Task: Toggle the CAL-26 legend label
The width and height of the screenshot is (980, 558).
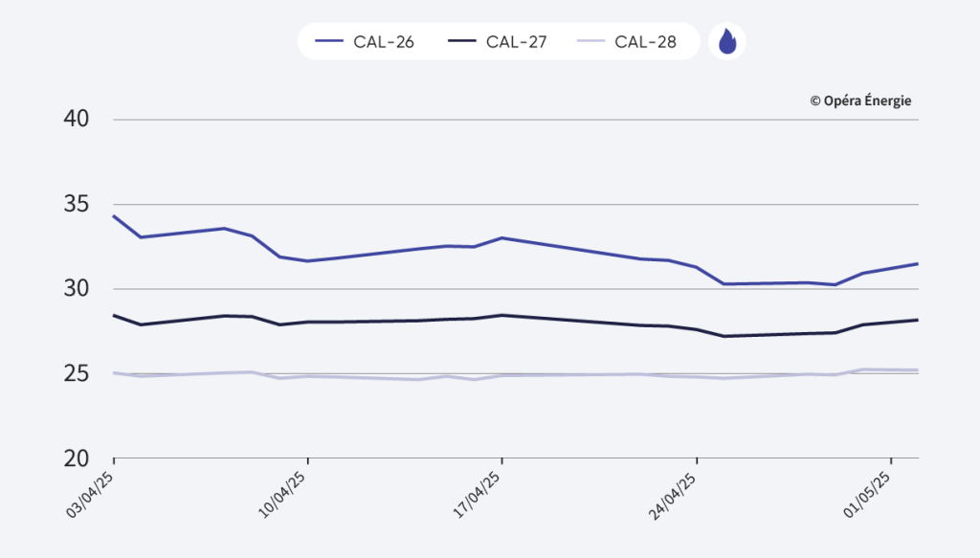Action: tap(384, 42)
